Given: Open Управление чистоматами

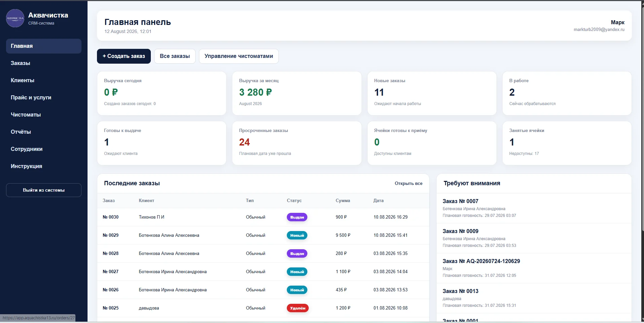Looking at the screenshot, I should 239,56.
